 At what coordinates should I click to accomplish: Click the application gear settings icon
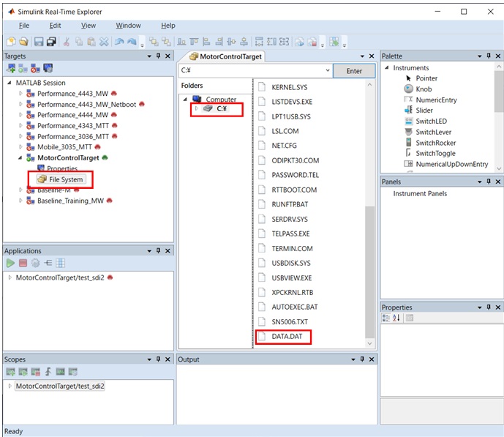pyautogui.click(x=35, y=263)
